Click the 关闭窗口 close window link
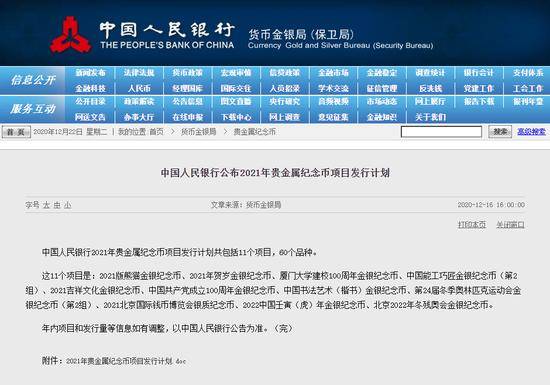Screen dimensions: 550x385 [510, 225]
